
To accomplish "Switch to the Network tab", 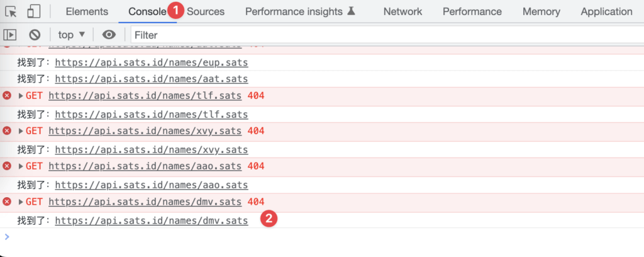I will coord(402,11).
